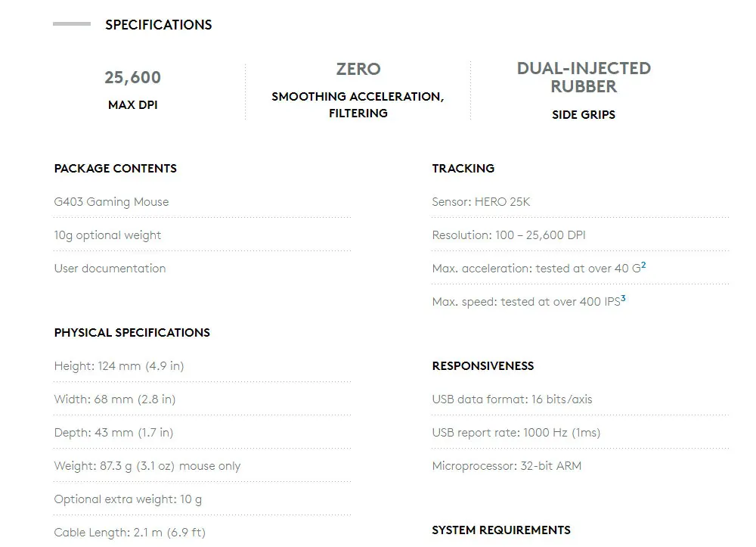This screenshot has width=756, height=547.
Task: Click footnote 3 link after 400 IPS
Action: coord(623,299)
